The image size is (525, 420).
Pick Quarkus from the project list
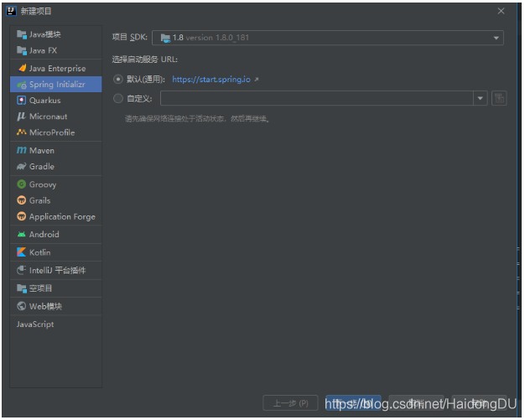(56, 101)
